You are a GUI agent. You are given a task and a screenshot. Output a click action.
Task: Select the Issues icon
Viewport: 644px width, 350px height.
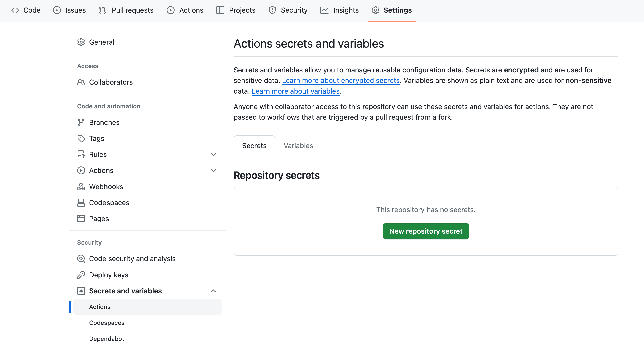tap(57, 10)
